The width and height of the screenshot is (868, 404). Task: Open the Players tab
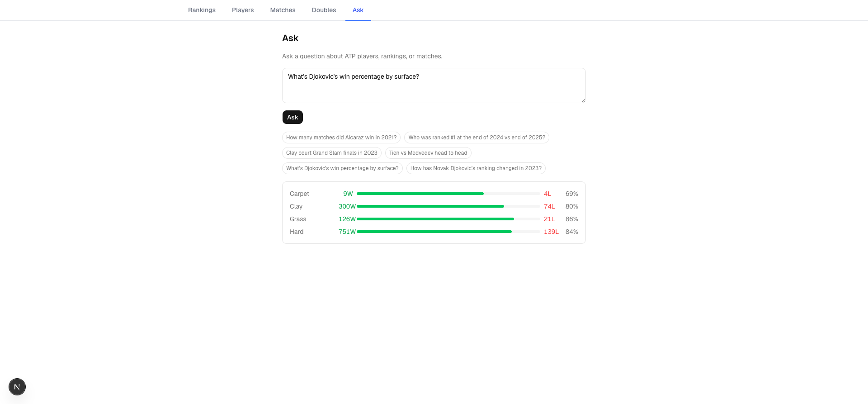(x=243, y=10)
